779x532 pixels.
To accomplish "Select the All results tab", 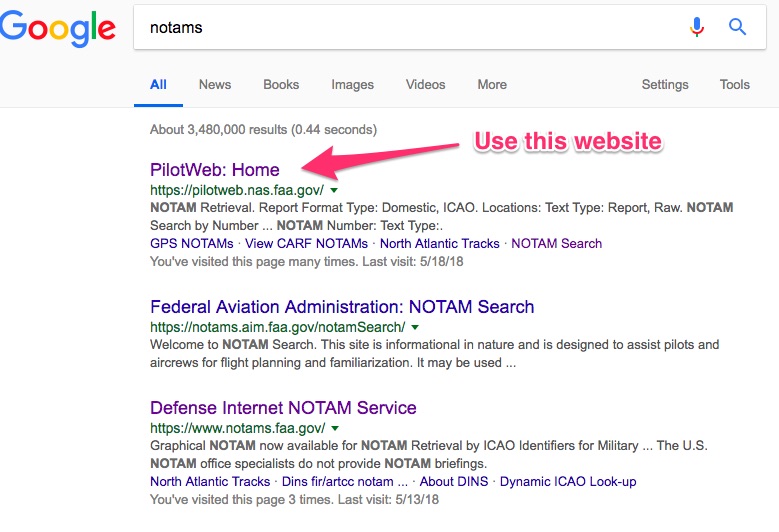I will [158, 84].
